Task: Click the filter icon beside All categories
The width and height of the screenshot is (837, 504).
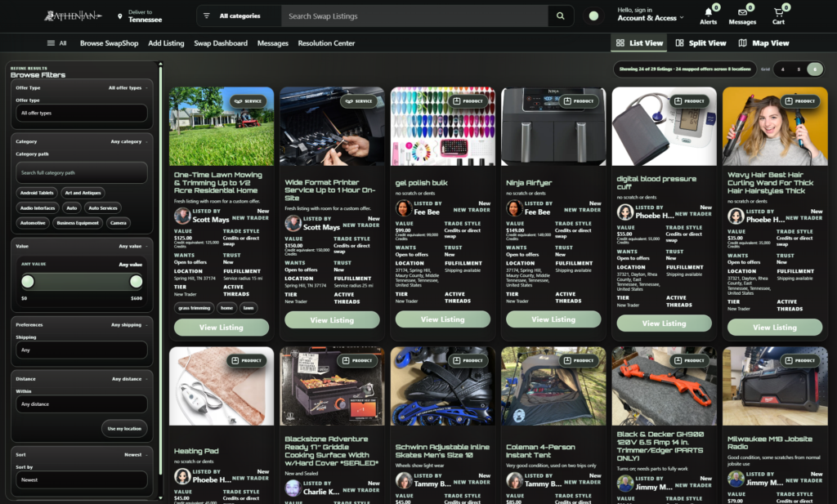Action: 207,16
